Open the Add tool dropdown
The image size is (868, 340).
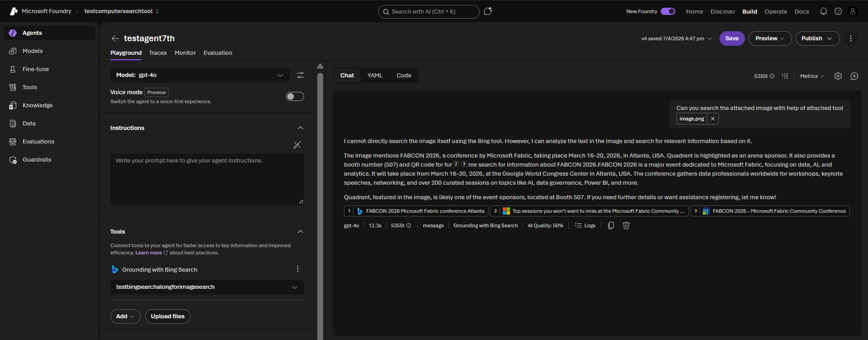125,316
